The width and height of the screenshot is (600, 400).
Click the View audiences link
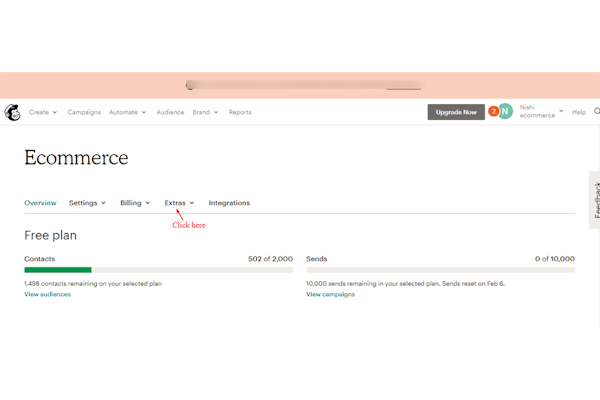click(x=47, y=294)
